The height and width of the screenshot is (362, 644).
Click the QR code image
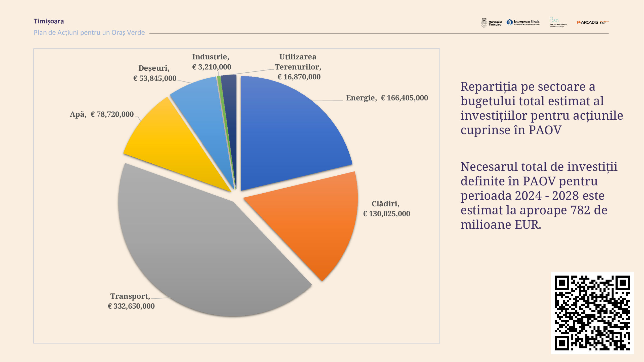point(592,313)
